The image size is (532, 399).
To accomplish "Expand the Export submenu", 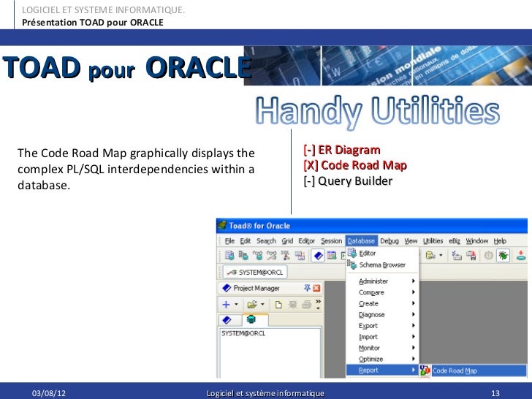I will [x=382, y=326].
